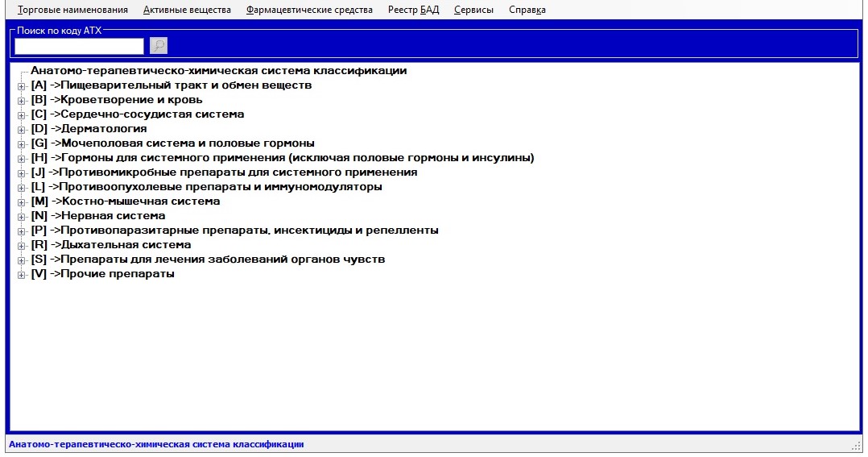This screenshot has height=457, width=868.
Task: Expand the [A] Пищеварительный тракт node
Action: [21, 86]
